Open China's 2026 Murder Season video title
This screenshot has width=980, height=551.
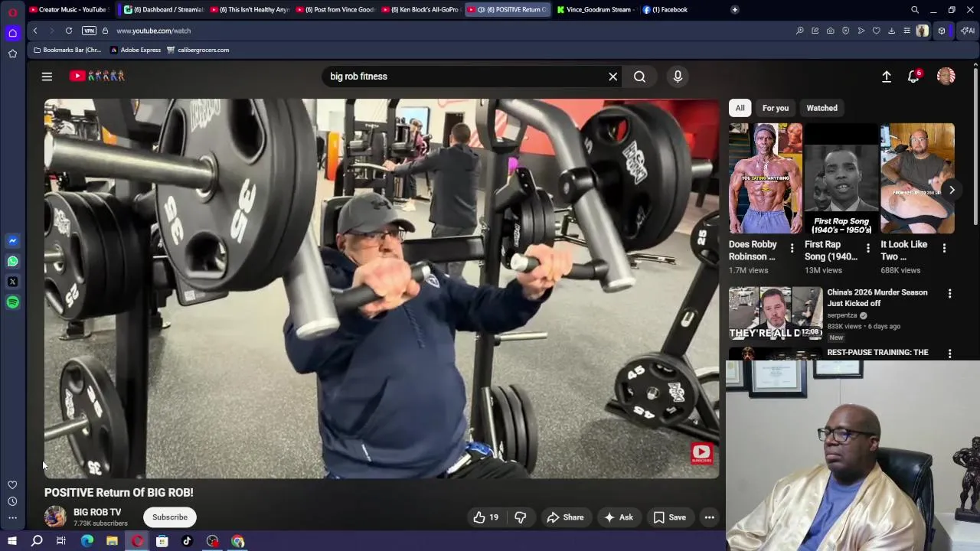click(877, 298)
